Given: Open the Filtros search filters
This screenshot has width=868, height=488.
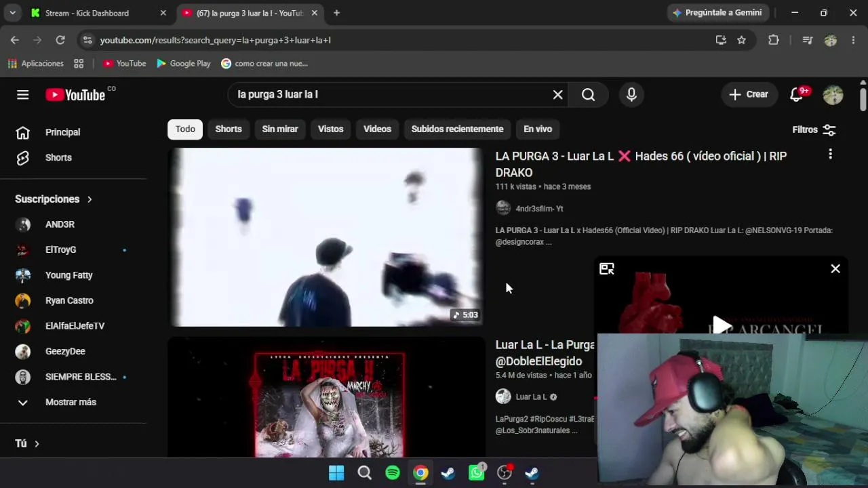Looking at the screenshot, I should point(814,129).
